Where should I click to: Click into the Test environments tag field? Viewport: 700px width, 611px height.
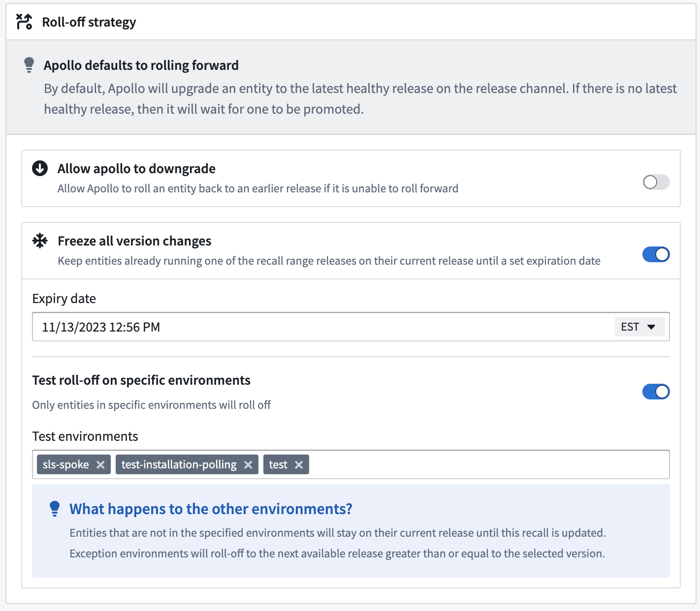coord(351,464)
